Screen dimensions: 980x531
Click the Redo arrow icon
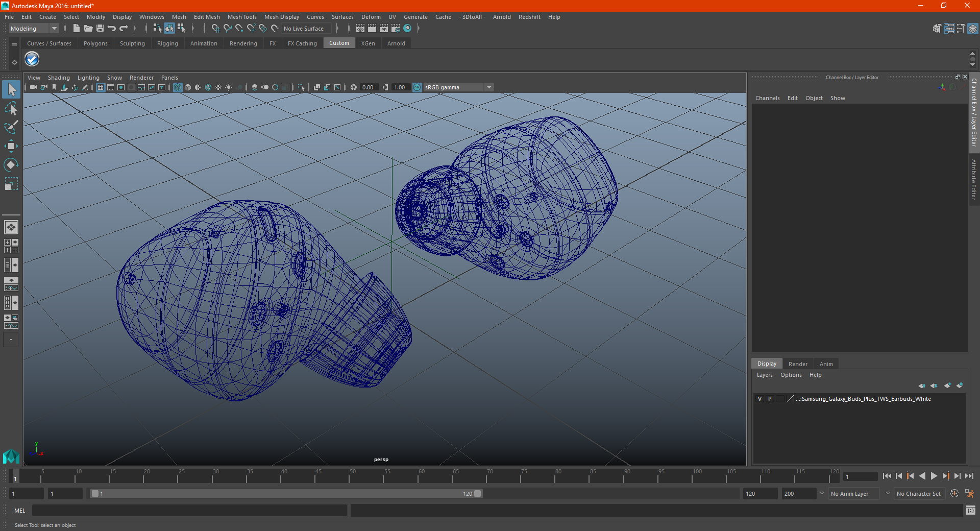124,29
